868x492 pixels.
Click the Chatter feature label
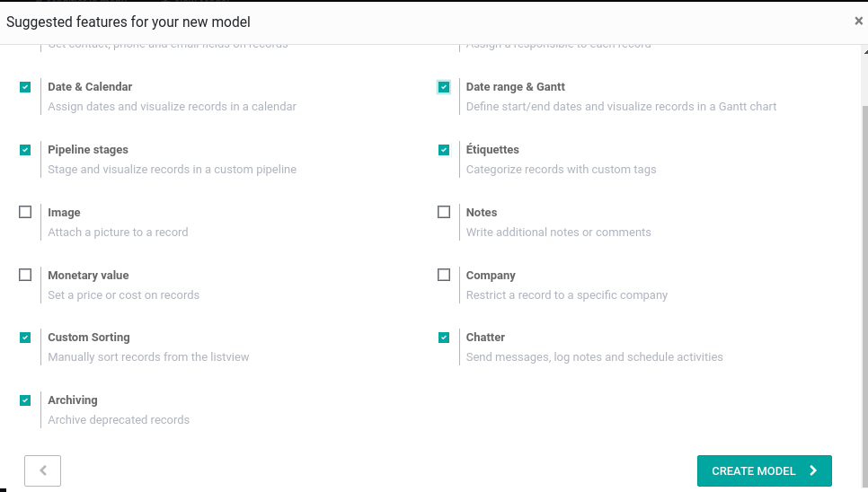point(485,338)
